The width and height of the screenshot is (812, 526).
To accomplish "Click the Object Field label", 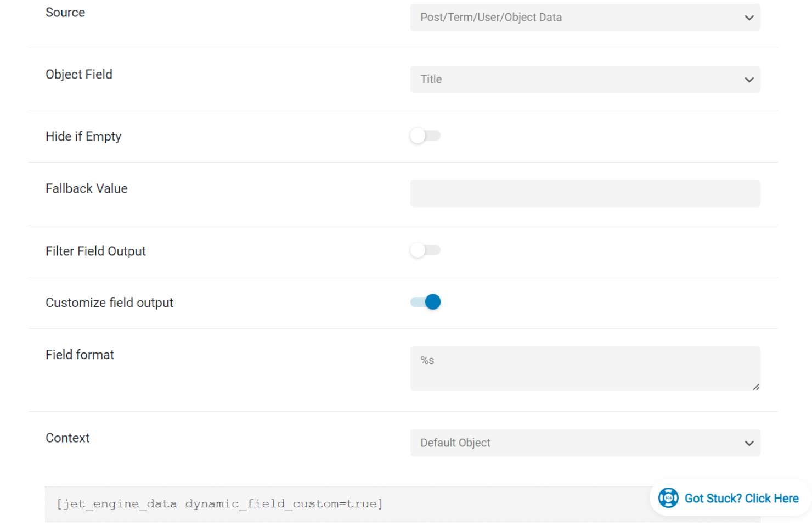I will [79, 75].
